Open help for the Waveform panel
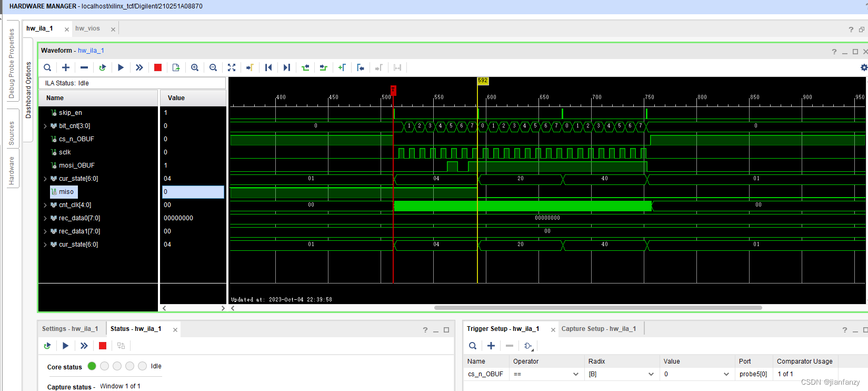The image size is (868, 391). click(834, 52)
